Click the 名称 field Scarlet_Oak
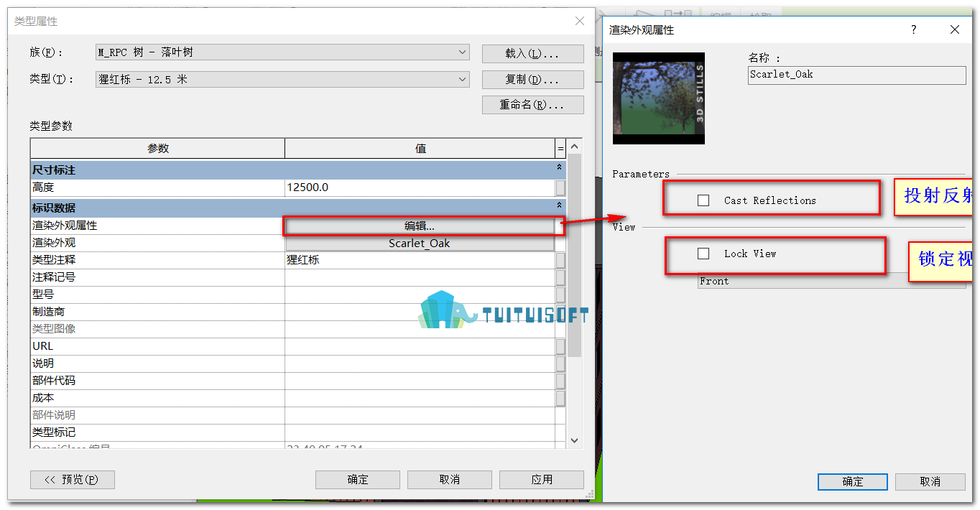This screenshot has width=980, height=510. tap(857, 75)
